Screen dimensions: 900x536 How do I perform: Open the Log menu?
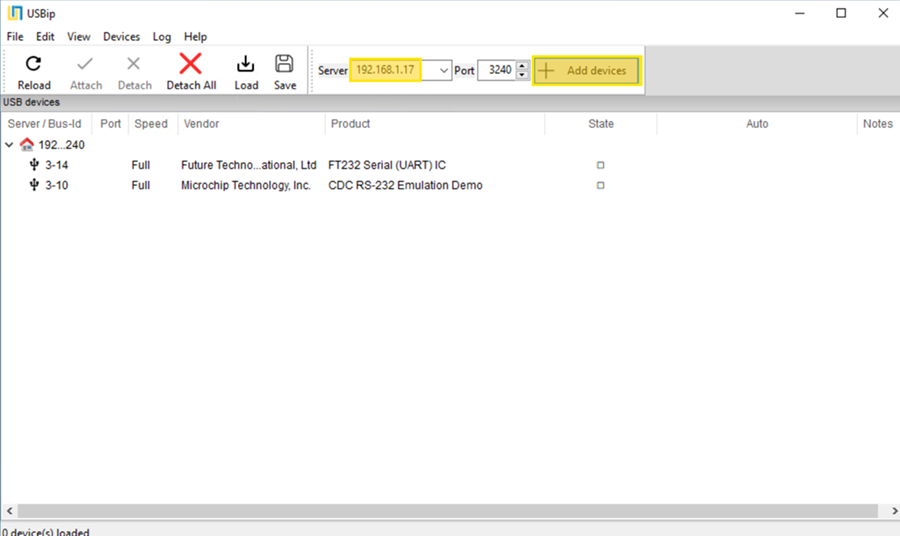pyautogui.click(x=162, y=37)
